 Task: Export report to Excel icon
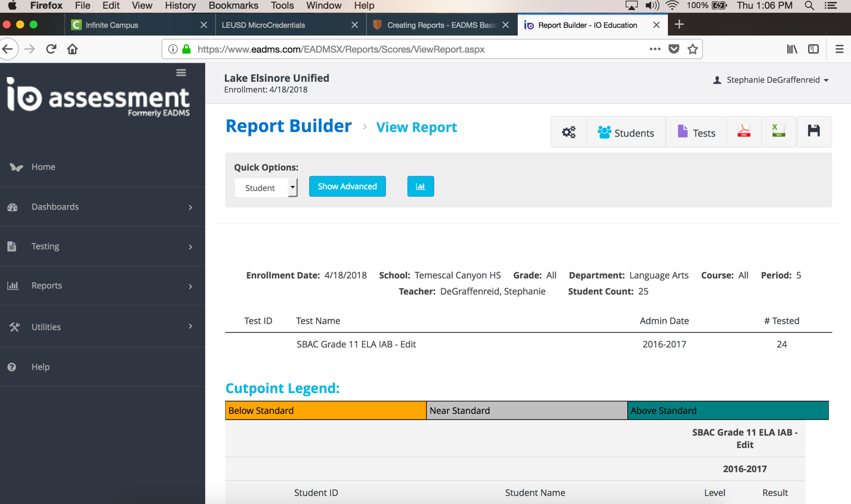tap(778, 131)
